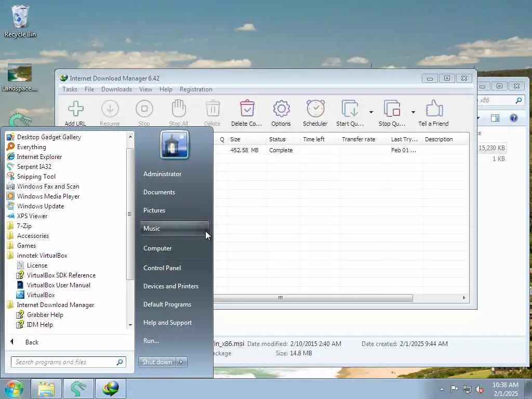Click the Start menu programs scrollbar down arrow

pos(130,325)
